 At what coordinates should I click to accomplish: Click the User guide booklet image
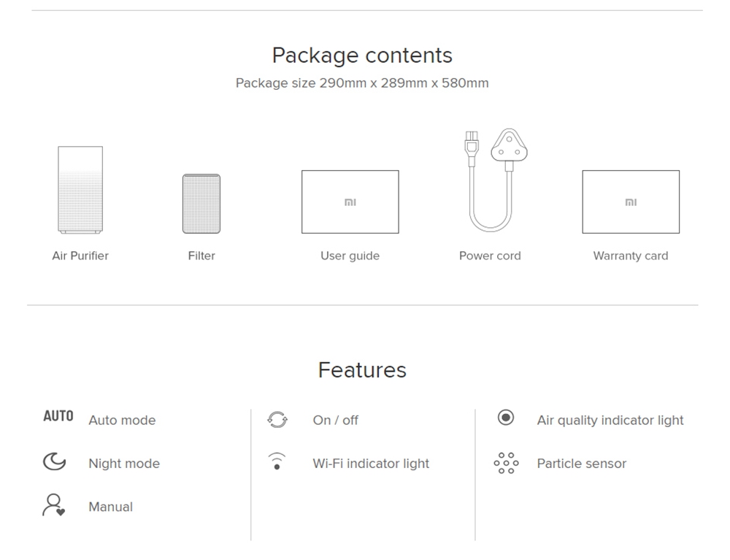pyautogui.click(x=350, y=202)
